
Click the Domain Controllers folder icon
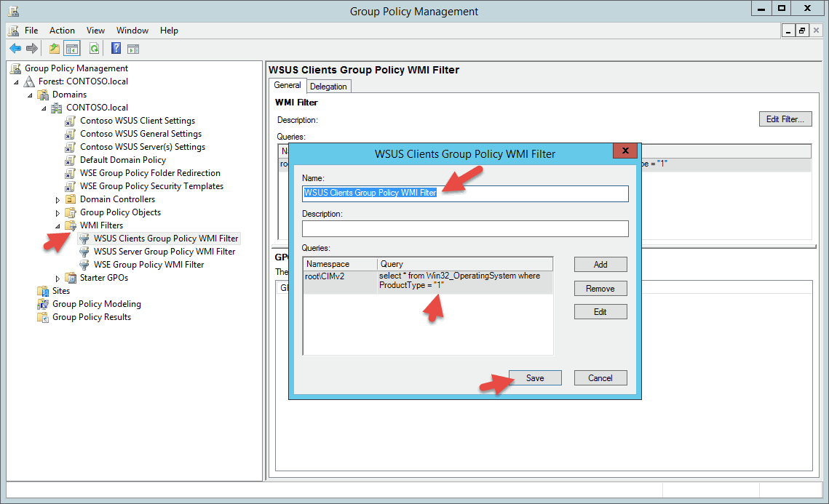[71, 199]
